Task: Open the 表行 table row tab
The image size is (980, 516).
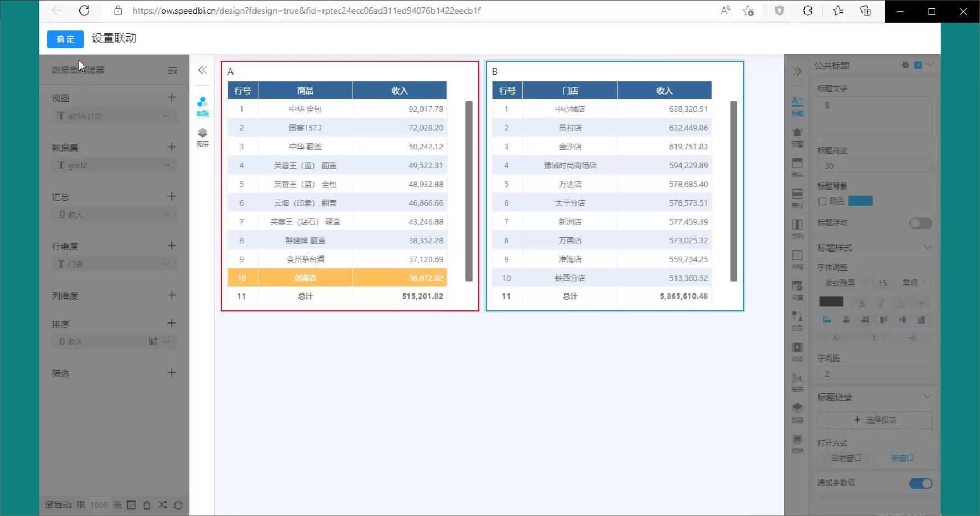Action: pyautogui.click(x=797, y=198)
